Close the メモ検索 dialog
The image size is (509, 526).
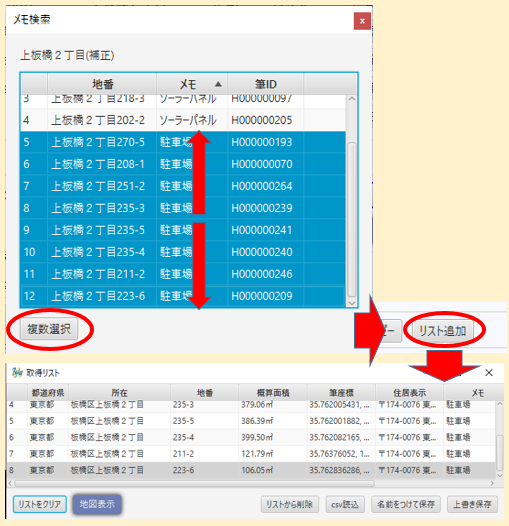click(362, 21)
